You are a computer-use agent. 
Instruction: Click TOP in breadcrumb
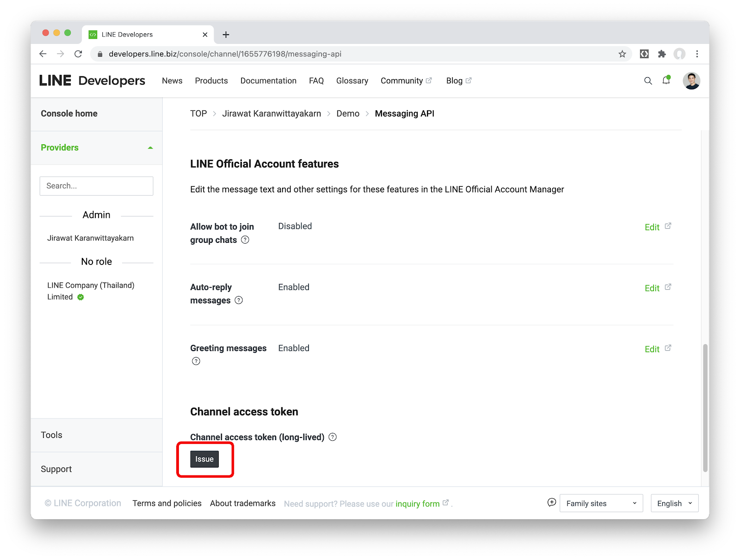click(x=198, y=114)
